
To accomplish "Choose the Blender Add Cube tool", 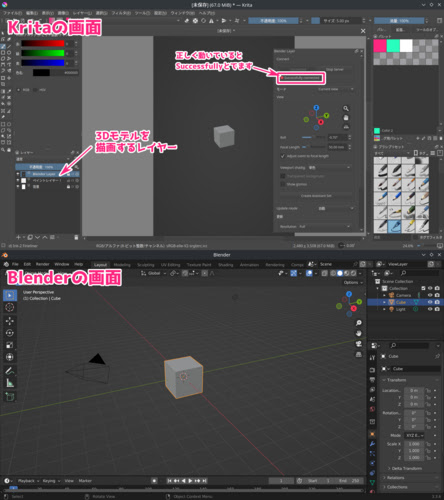I will pos(10,397).
